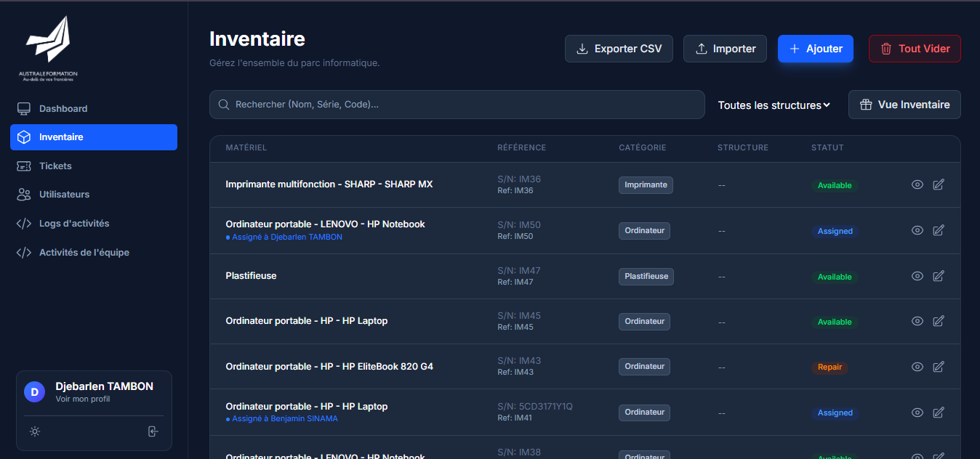This screenshot has width=980, height=459.
Task: Edit the IM50 LENOVO notebook item
Action: click(x=939, y=230)
